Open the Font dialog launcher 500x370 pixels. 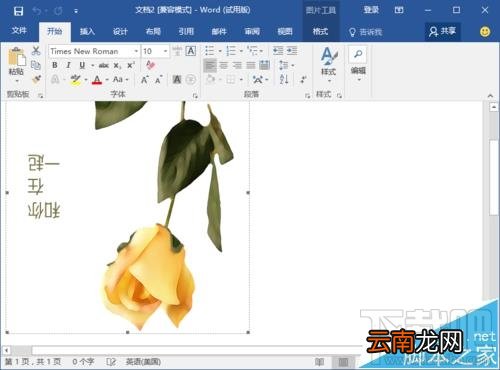pos(195,96)
